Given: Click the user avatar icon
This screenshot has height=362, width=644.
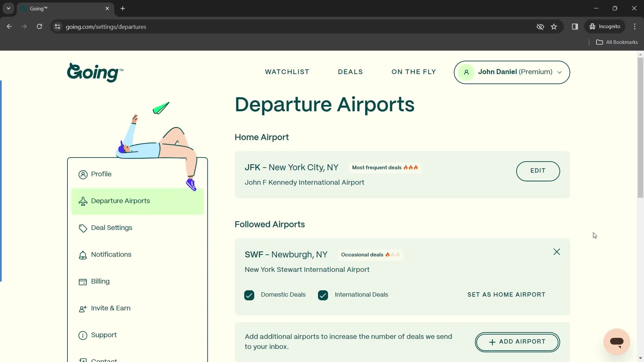Looking at the screenshot, I should [x=466, y=72].
